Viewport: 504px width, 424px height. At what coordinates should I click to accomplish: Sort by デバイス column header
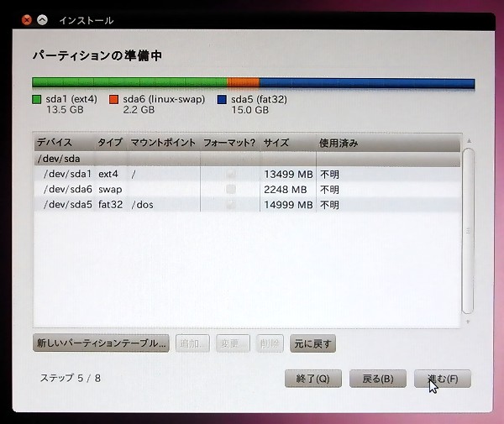click(65, 143)
